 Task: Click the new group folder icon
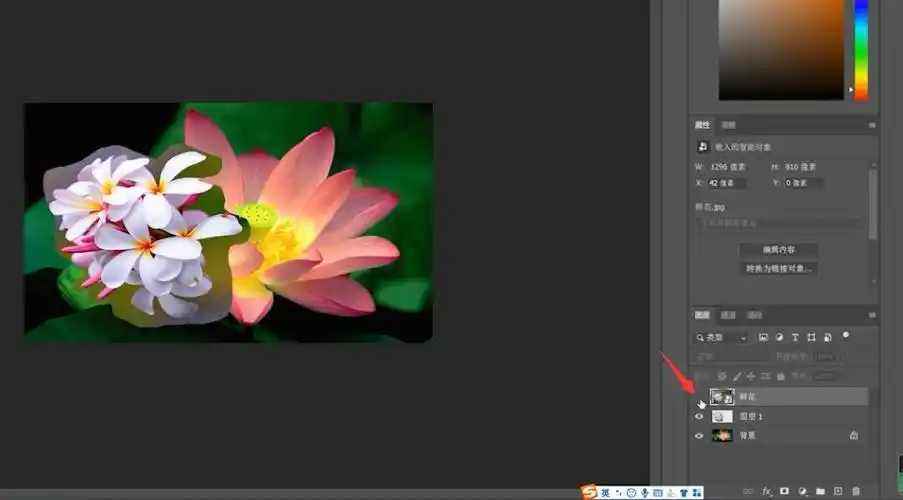point(820,491)
